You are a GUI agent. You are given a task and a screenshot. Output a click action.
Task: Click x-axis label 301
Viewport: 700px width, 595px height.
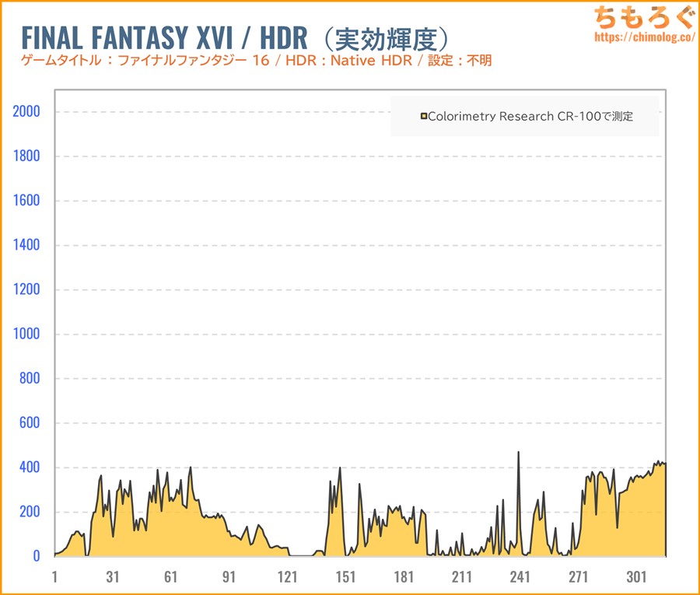(636, 576)
